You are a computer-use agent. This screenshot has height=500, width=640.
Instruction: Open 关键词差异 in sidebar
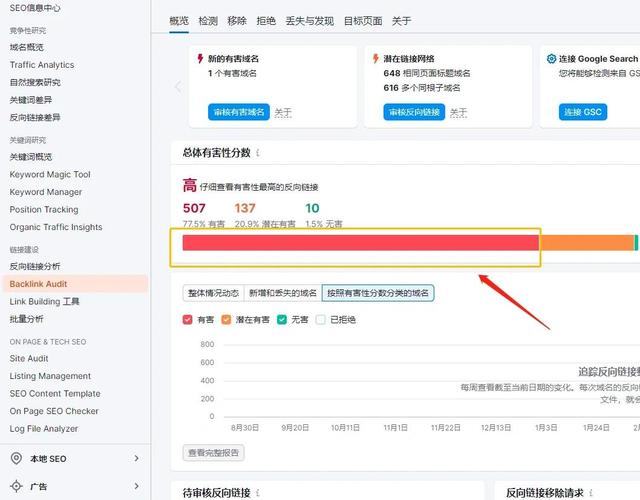click(31, 100)
